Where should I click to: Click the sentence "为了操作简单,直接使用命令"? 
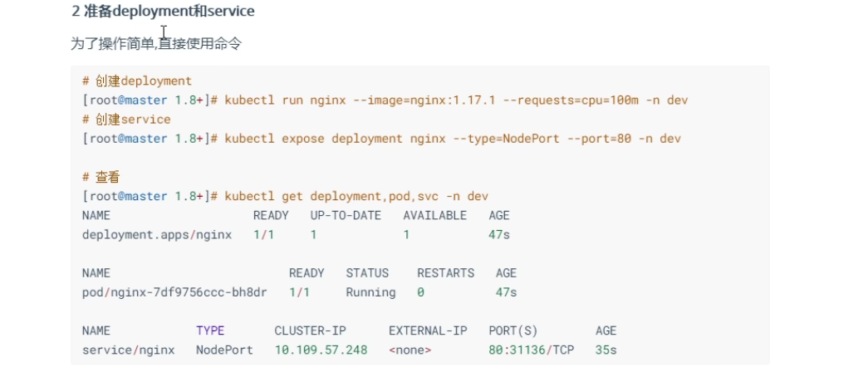156,43
